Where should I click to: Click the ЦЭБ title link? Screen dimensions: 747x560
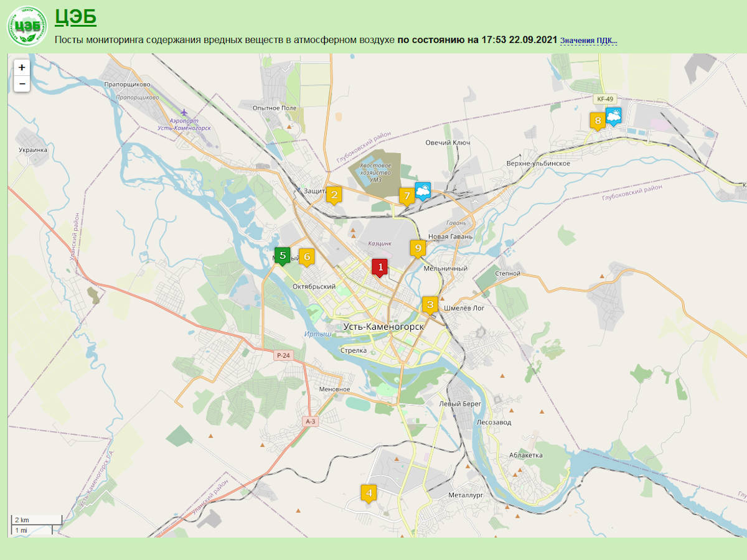pos(75,17)
